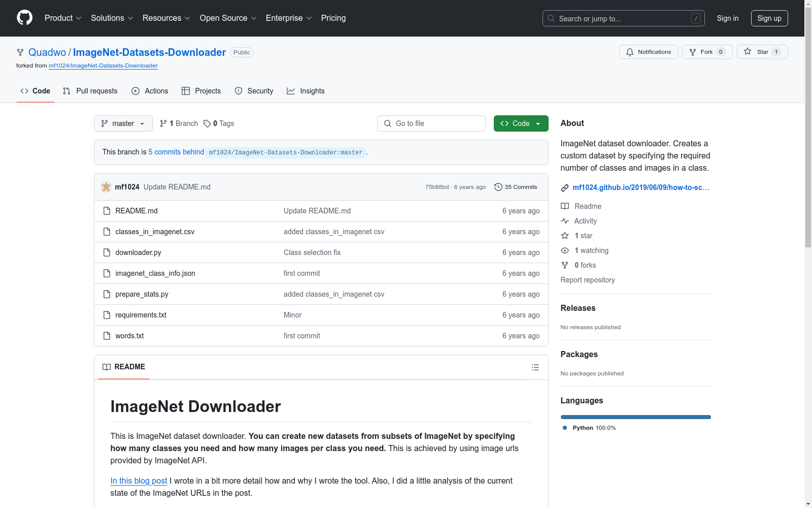Open the Security tab
Screen dimensions: 812x508
(254, 91)
